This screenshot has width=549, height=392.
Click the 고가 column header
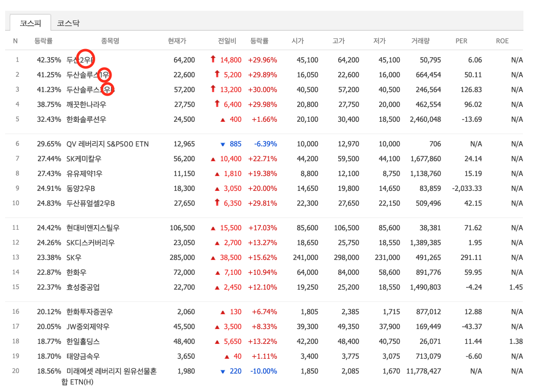coord(339,41)
